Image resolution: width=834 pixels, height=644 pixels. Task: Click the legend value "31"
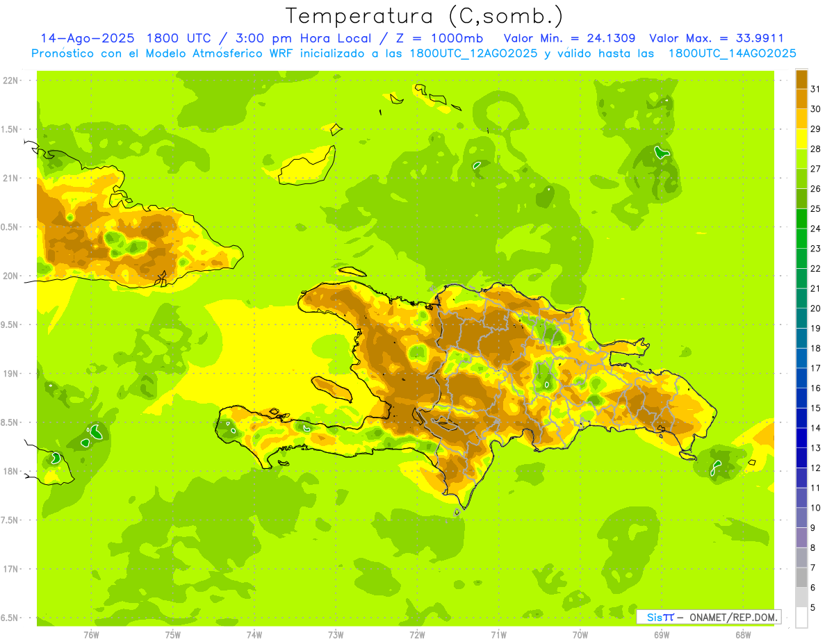[x=816, y=89]
